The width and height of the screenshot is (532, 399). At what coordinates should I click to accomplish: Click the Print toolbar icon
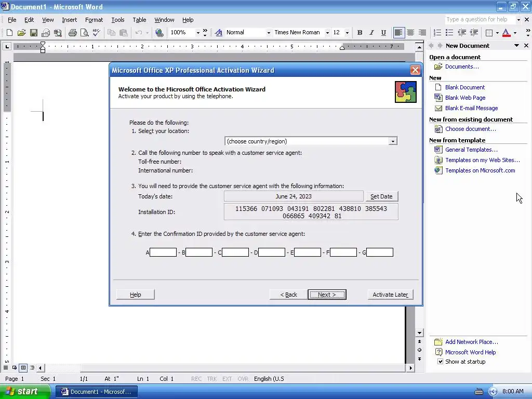(x=73, y=33)
